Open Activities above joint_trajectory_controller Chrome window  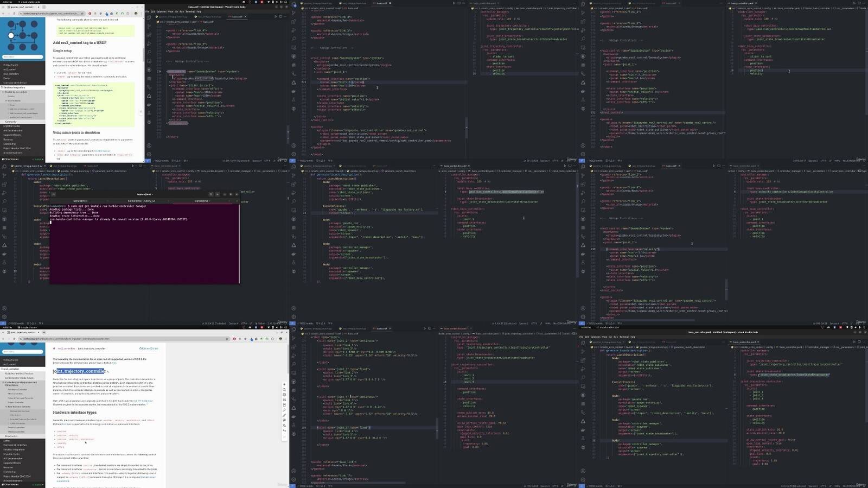pyautogui.click(x=7, y=327)
